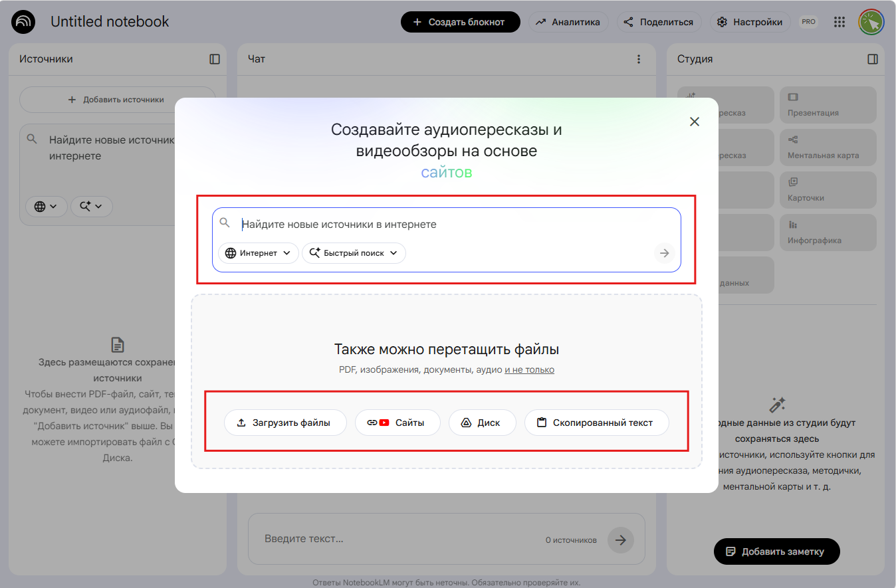896x588 pixels.
Task: Open the Инфографика studio card
Action: [828, 233]
